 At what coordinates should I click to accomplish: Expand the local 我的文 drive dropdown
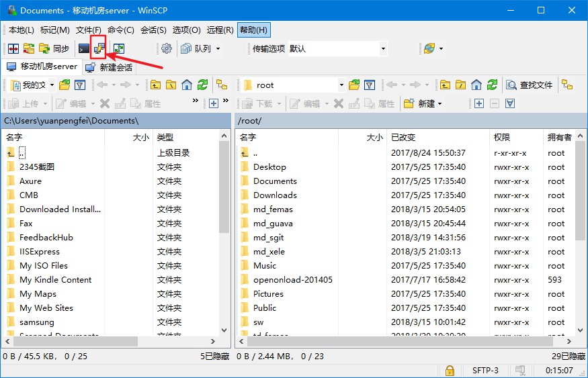click(x=52, y=85)
